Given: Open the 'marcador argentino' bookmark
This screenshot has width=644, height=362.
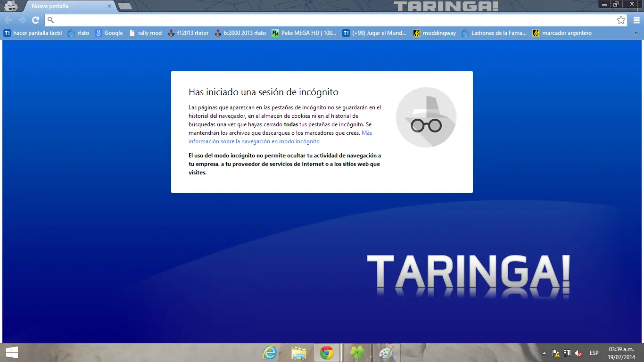Looking at the screenshot, I should pyautogui.click(x=562, y=33).
